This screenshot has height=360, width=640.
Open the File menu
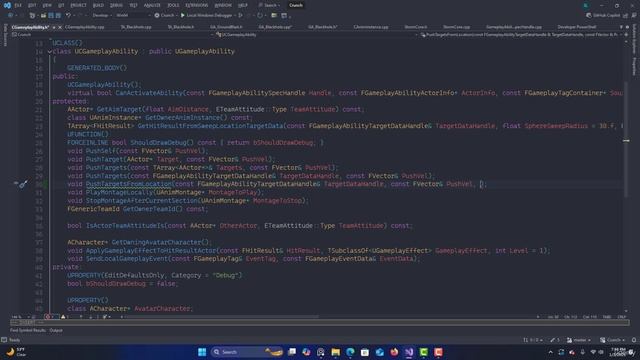(x=18, y=5)
